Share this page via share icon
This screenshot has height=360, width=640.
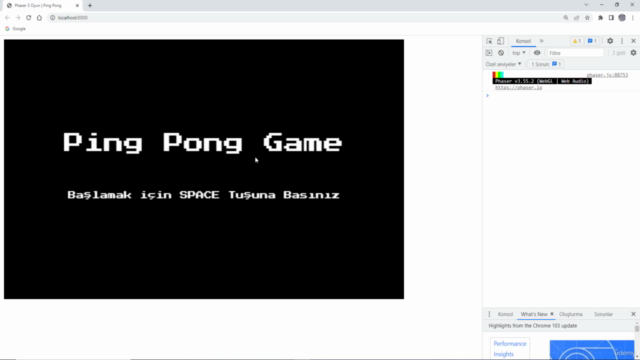tap(576, 18)
